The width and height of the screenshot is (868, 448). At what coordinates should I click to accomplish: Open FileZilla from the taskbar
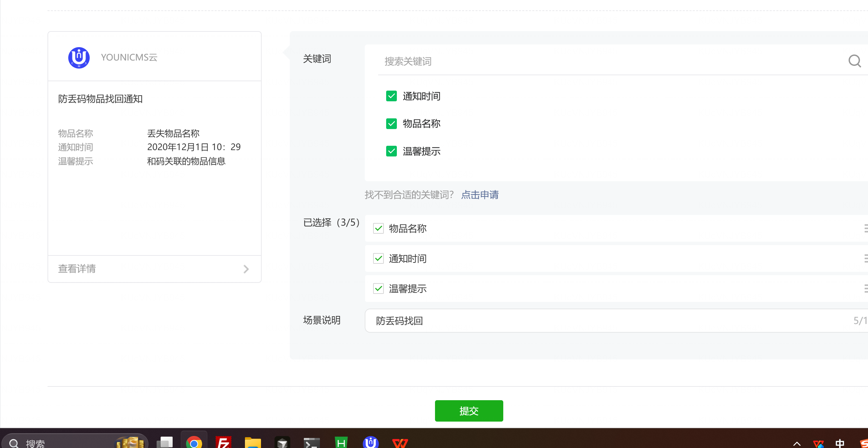coord(224,442)
